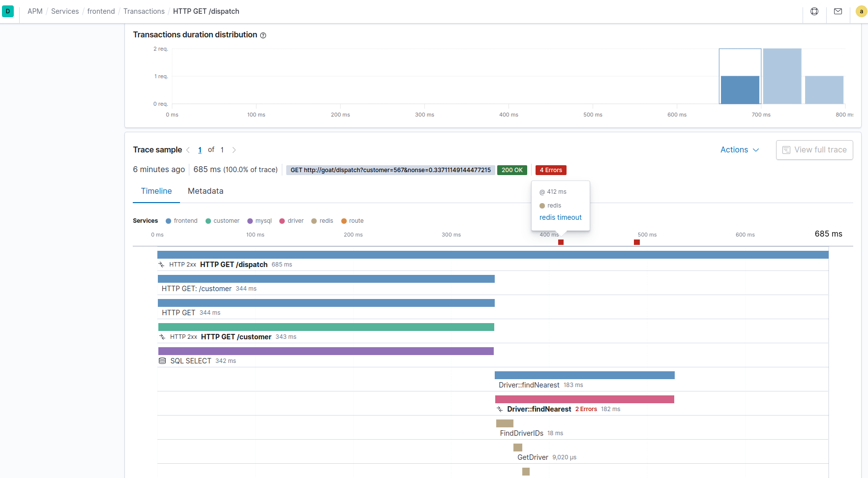Click the previous trace sample chevron

188,149
